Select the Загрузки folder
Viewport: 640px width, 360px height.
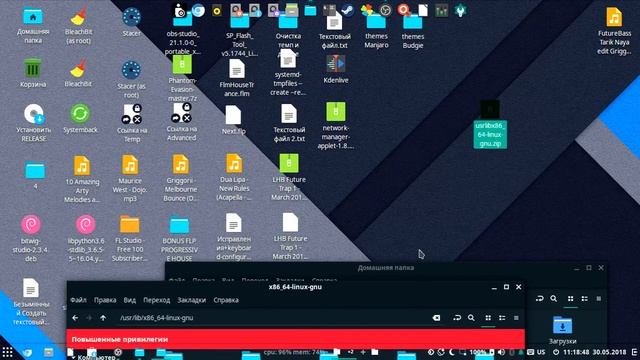pyautogui.click(x=562, y=330)
